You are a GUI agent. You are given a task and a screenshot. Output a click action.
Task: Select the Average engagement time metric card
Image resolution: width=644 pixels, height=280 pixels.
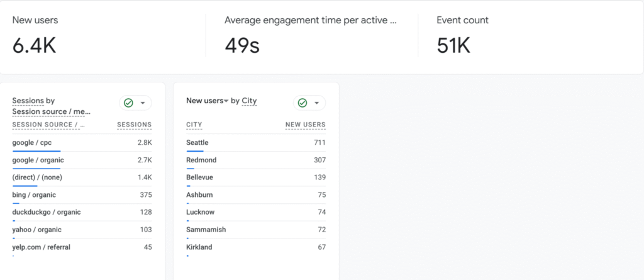coord(311,36)
